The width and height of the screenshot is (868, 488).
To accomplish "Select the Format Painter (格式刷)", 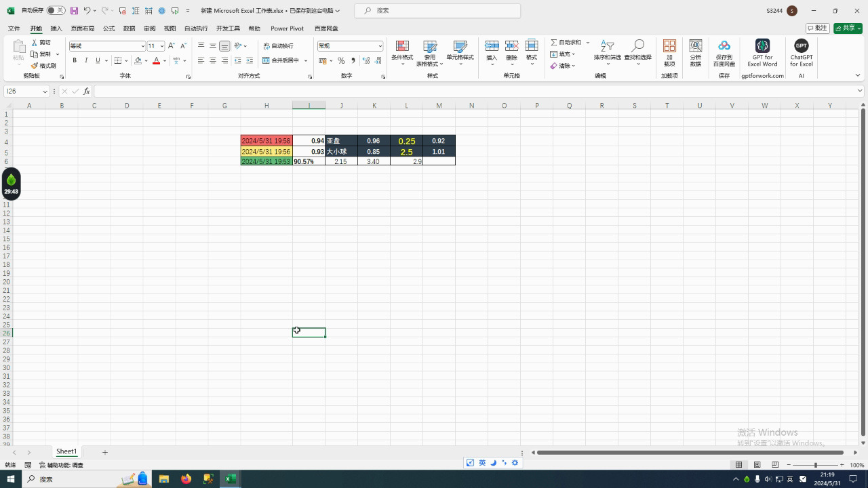I will [x=43, y=66].
